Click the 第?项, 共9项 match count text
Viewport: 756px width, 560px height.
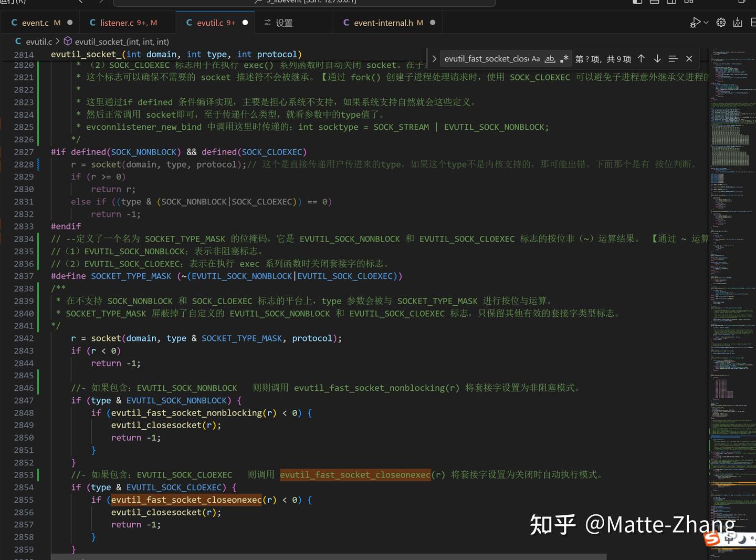(x=603, y=59)
